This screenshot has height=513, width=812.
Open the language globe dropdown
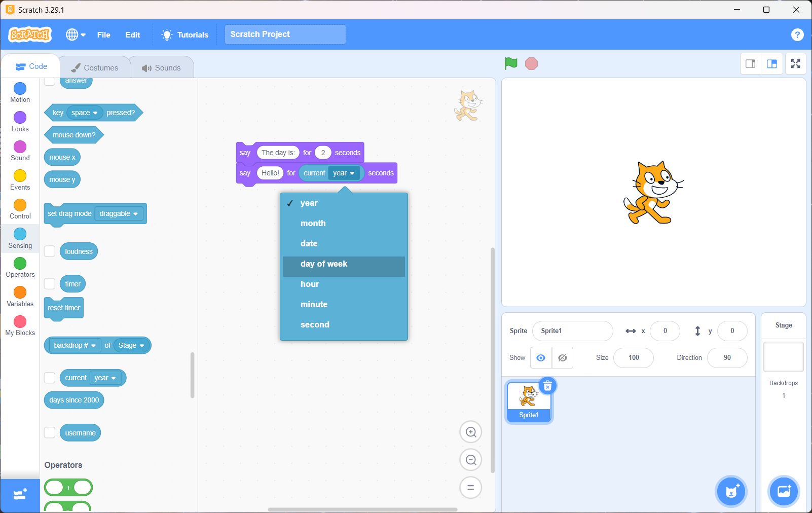pyautogui.click(x=76, y=34)
